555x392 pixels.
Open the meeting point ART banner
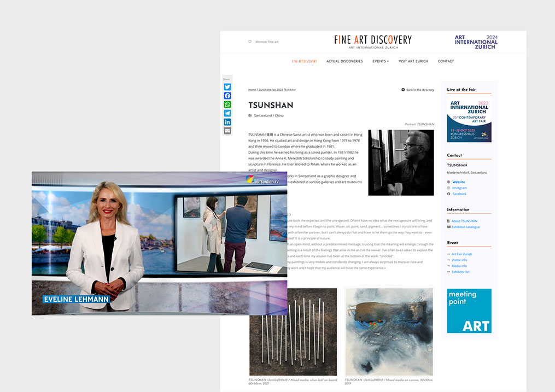(469, 311)
